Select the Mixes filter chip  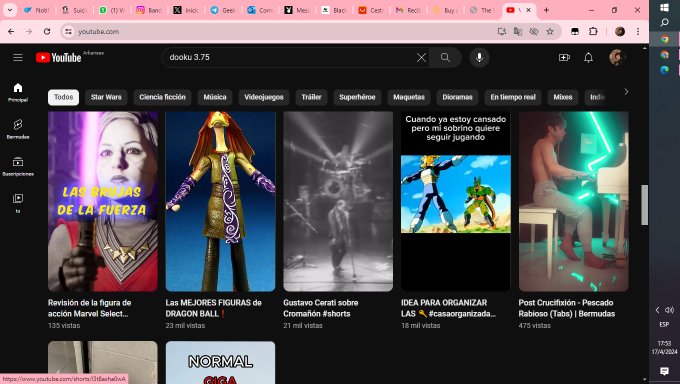(x=562, y=97)
